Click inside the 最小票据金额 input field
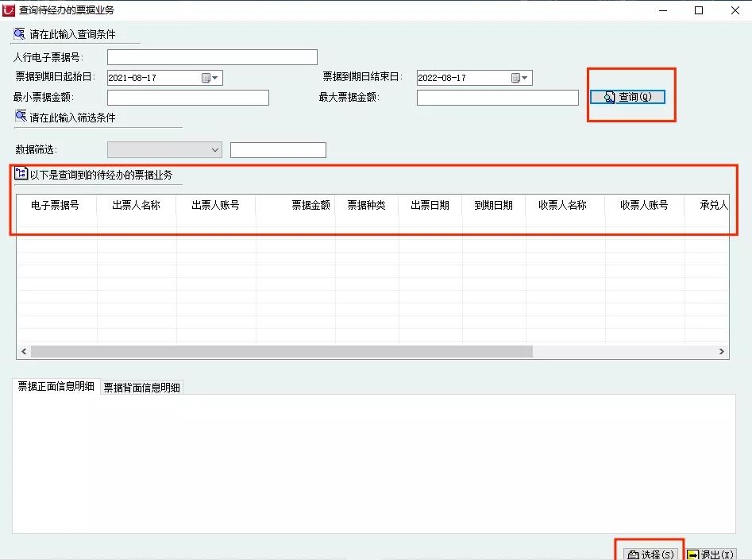The width and height of the screenshot is (752, 560). 188,97
